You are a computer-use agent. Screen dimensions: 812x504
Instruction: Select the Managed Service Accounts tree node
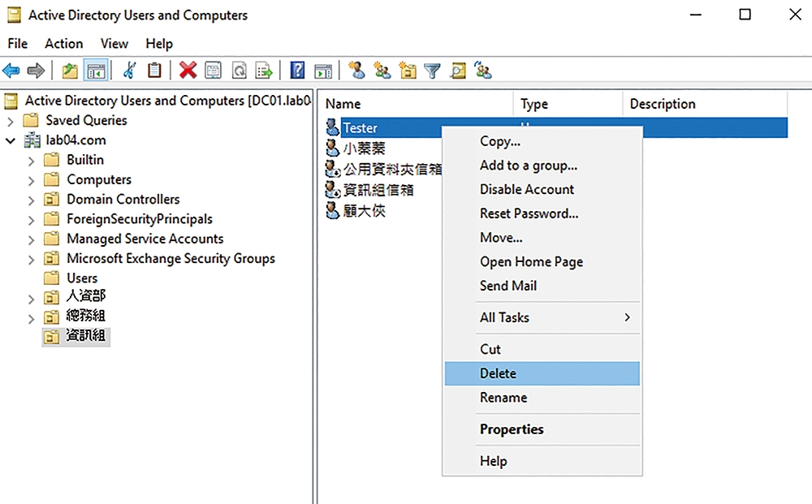145,239
